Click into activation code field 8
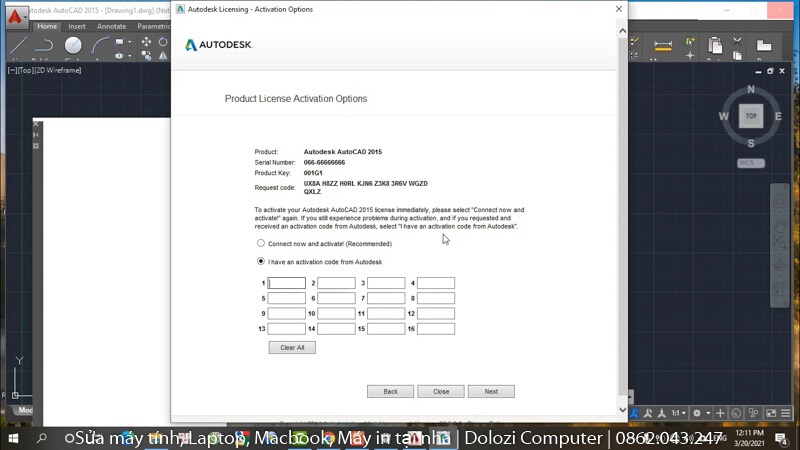This screenshot has width=800, height=450. (436, 298)
